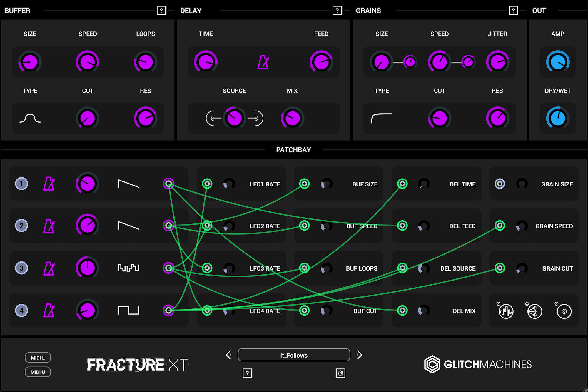588x392 pixels.
Task: Adjust the Buffer SIZE knob
Action: coord(30,62)
